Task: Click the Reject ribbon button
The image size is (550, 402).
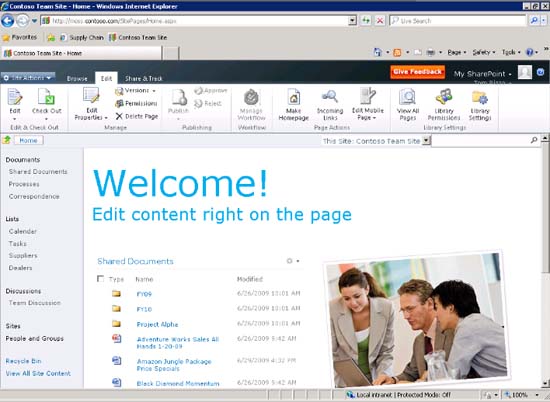Action: coord(208,103)
